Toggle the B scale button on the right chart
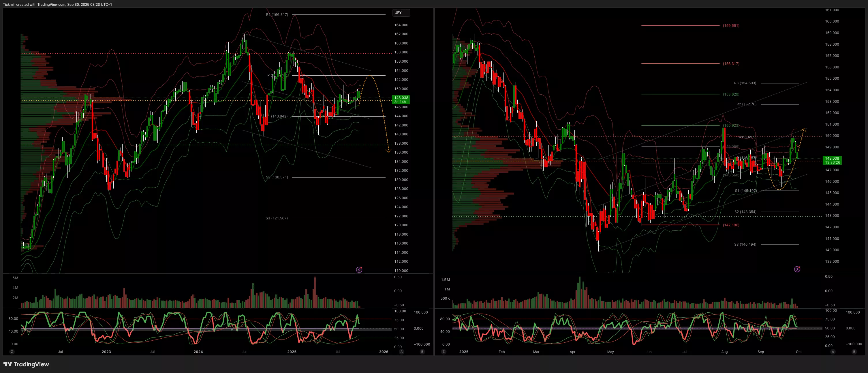 click(854, 352)
